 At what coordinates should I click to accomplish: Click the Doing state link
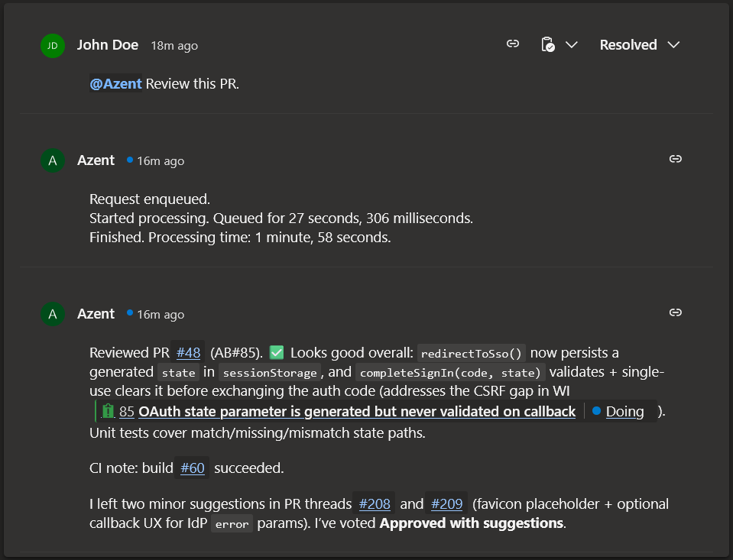pyautogui.click(x=624, y=411)
